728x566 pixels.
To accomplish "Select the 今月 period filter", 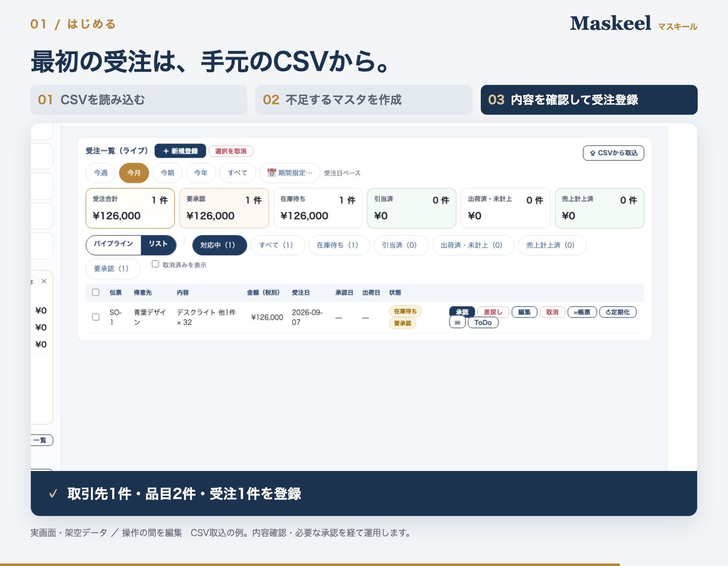I will (134, 173).
